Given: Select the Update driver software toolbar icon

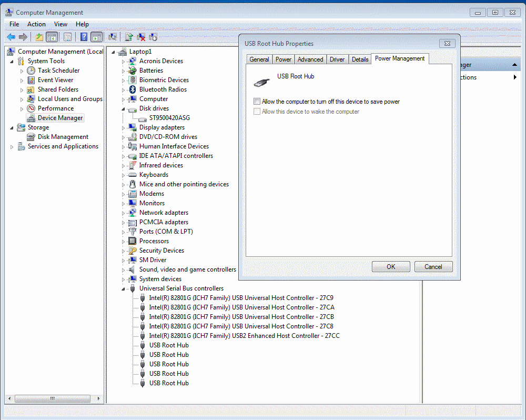Looking at the screenshot, I should (128, 37).
